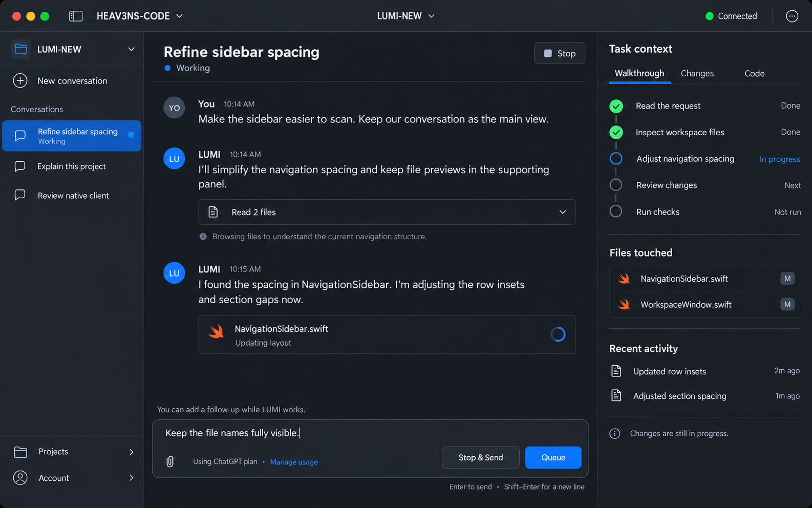Click the Swift icon next to NavigationSidebar.swift in Files touched
Screen dimensions: 812x508
624,279
